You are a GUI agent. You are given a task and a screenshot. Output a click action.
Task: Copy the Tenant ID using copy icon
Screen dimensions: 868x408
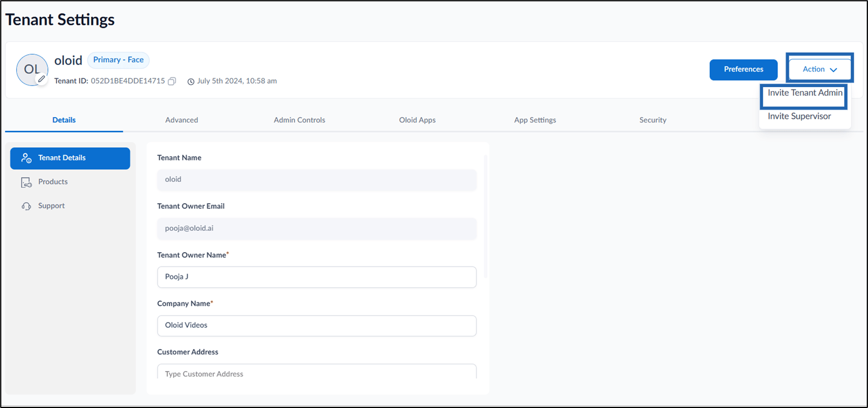coord(172,81)
